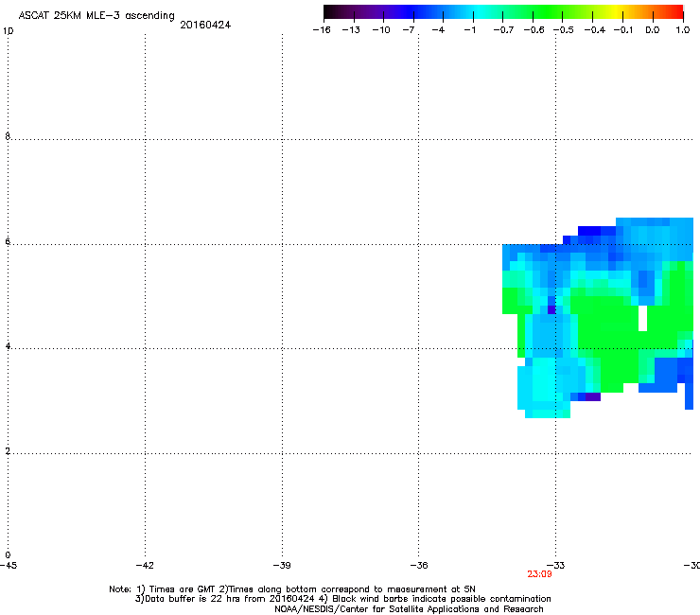Click the purple cell at the swath's bottom edge

pos(593,396)
